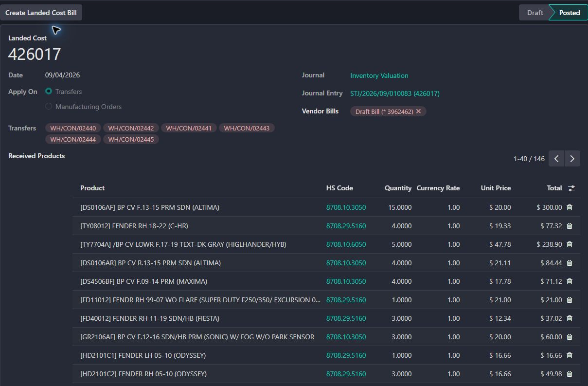Delete the HD2101C2 FENDER RH ODYSSEY row
Screen dimensions: 588x386
click(x=570, y=374)
